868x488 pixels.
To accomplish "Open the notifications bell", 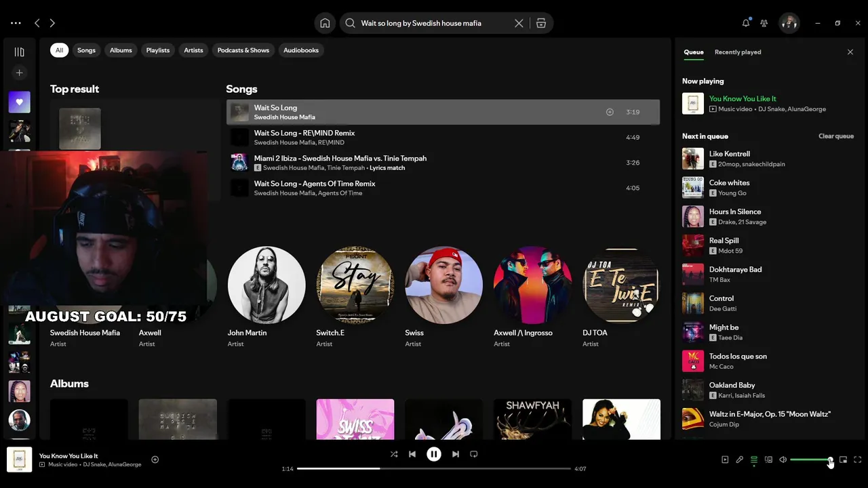I will tap(746, 23).
